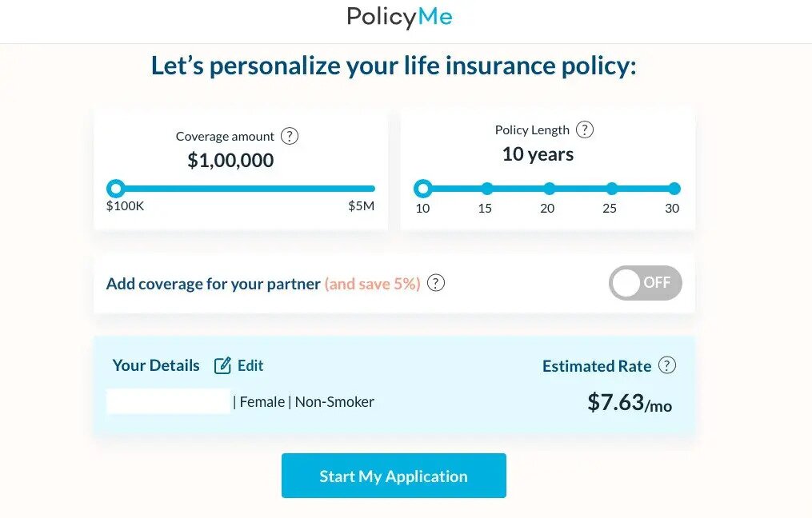Viewport: 812px width, 518px height.
Task: Select the policy length slider handle
Action: point(423,189)
